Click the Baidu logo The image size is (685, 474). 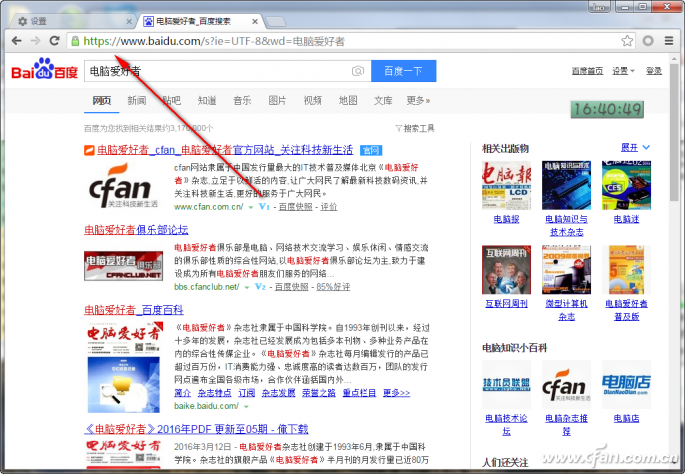(x=44, y=69)
